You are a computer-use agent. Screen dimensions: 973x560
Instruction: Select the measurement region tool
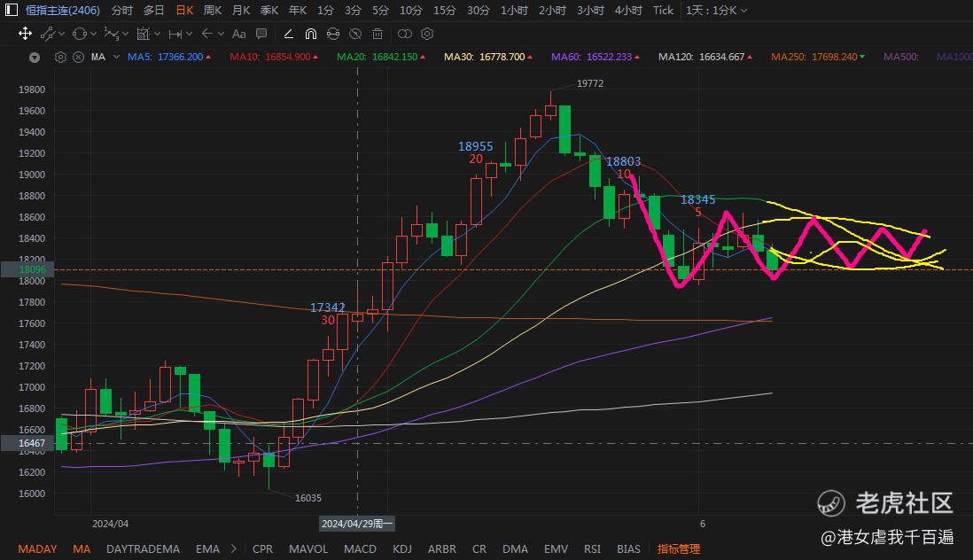(x=144, y=34)
